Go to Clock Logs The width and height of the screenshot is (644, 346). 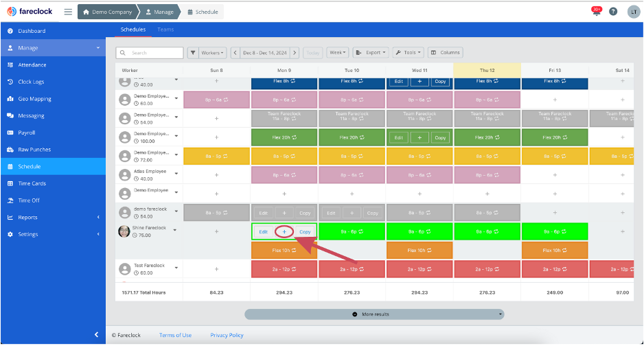coord(53,82)
